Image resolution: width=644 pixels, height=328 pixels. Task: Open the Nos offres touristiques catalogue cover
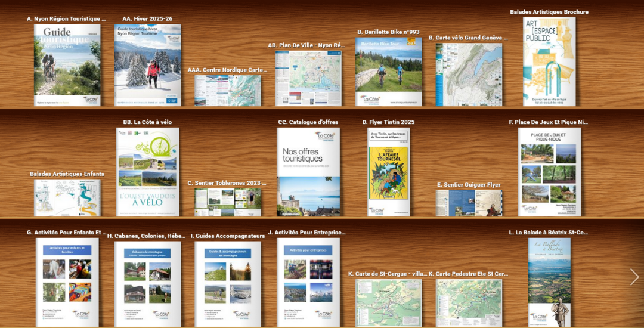[308, 172]
